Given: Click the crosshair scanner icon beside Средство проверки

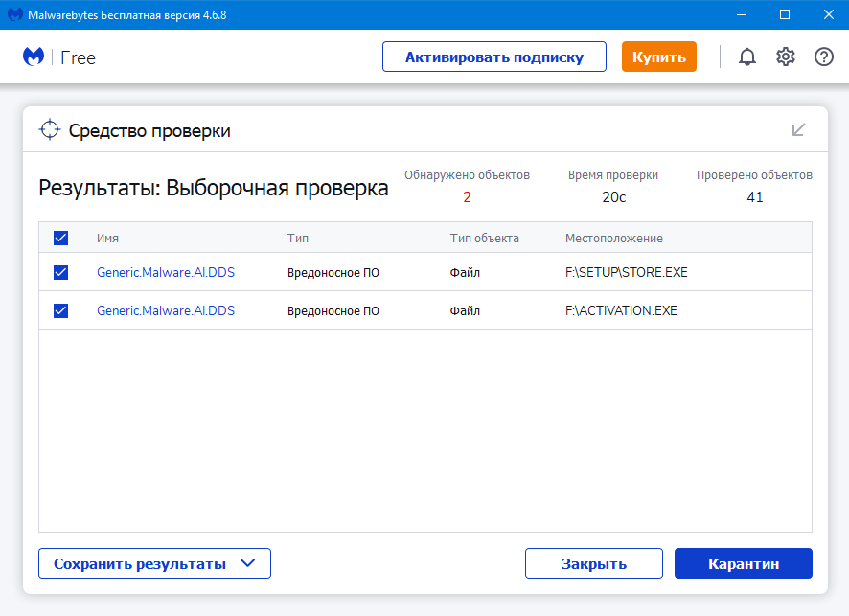Looking at the screenshot, I should (x=48, y=129).
